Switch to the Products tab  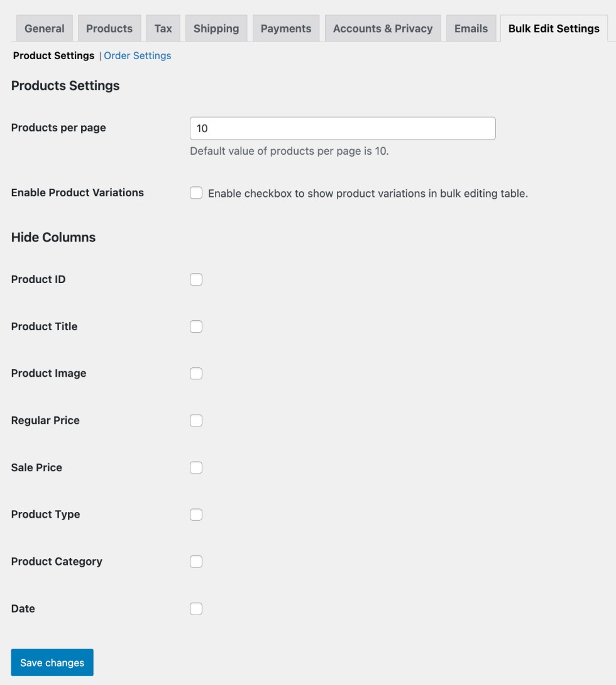pyautogui.click(x=109, y=28)
